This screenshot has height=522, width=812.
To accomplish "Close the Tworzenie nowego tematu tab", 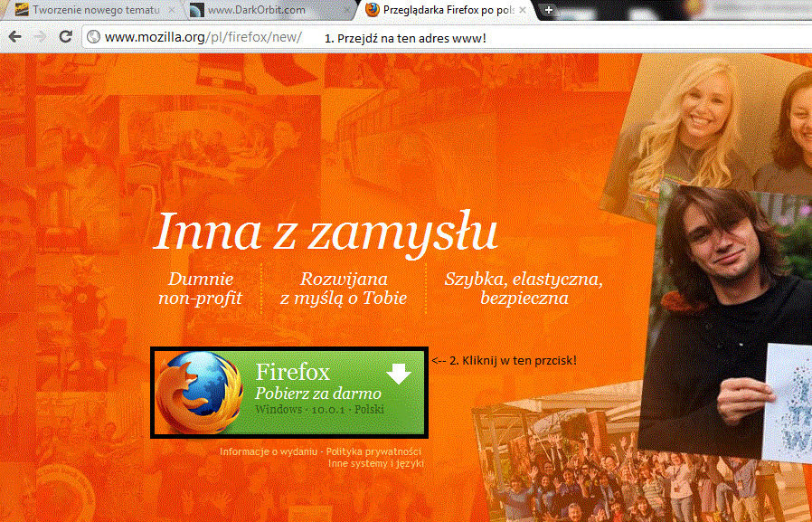I will 172,10.
